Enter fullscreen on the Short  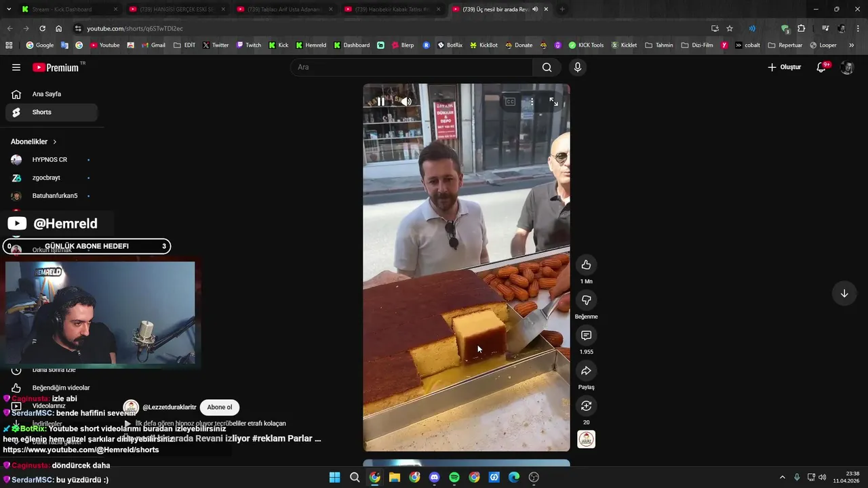553,102
